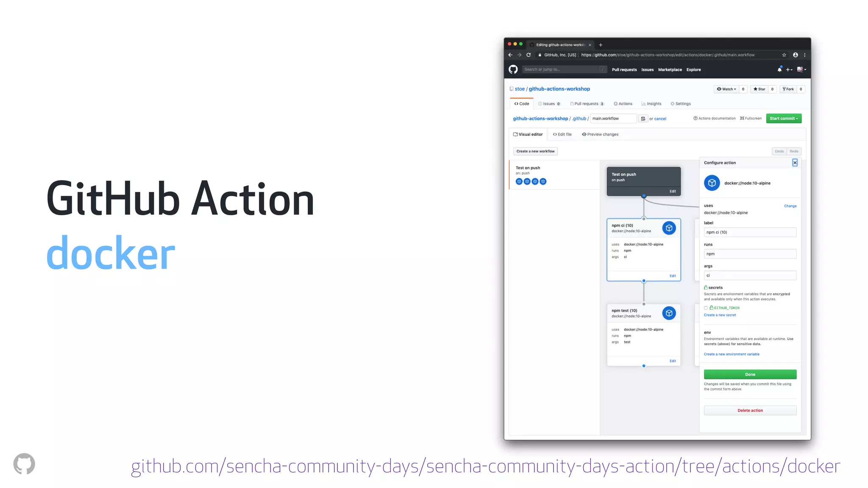Click Create a new secret link
868x488 pixels.
pos(720,315)
